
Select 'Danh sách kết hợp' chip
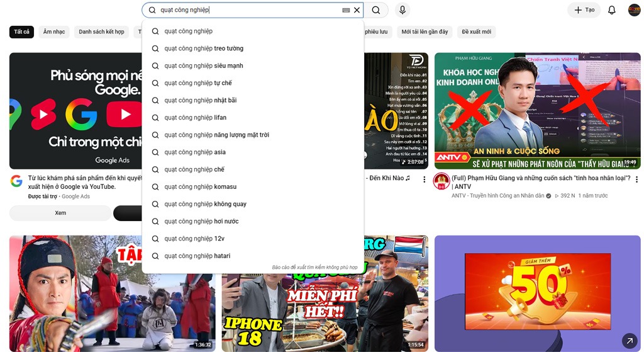pos(101,31)
